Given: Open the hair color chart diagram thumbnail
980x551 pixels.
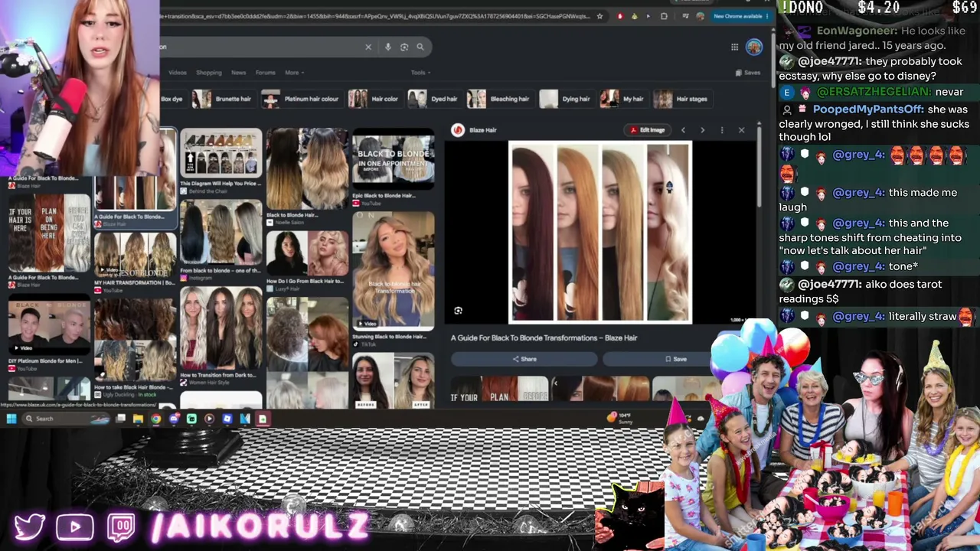Looking at the screenshot, I should point(220,153).
